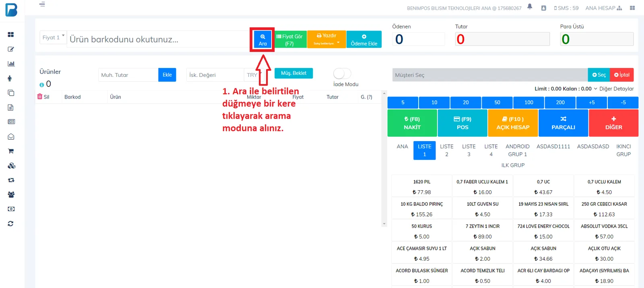The width and height of the screenshot is (644, 288).
Task: Expand the Yazdır print options dropdown
Action: coord(338,43)
